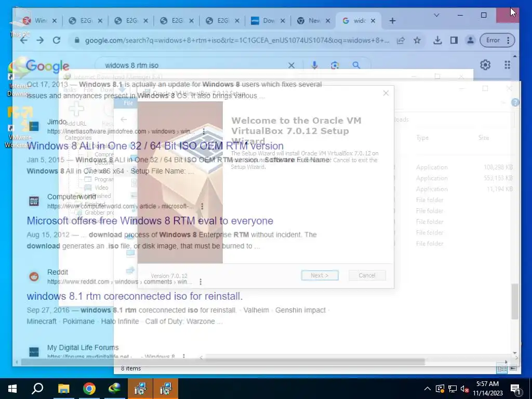532x399 pixels.
Task: Click the padlock site info icon
Action: pyautogui.click(x=77, y=41)
